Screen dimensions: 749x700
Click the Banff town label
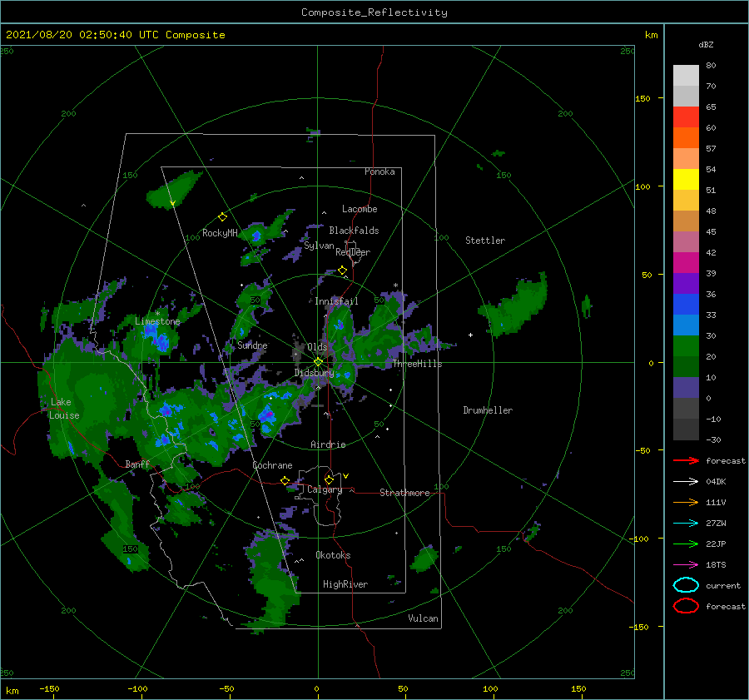coord(137,464)
